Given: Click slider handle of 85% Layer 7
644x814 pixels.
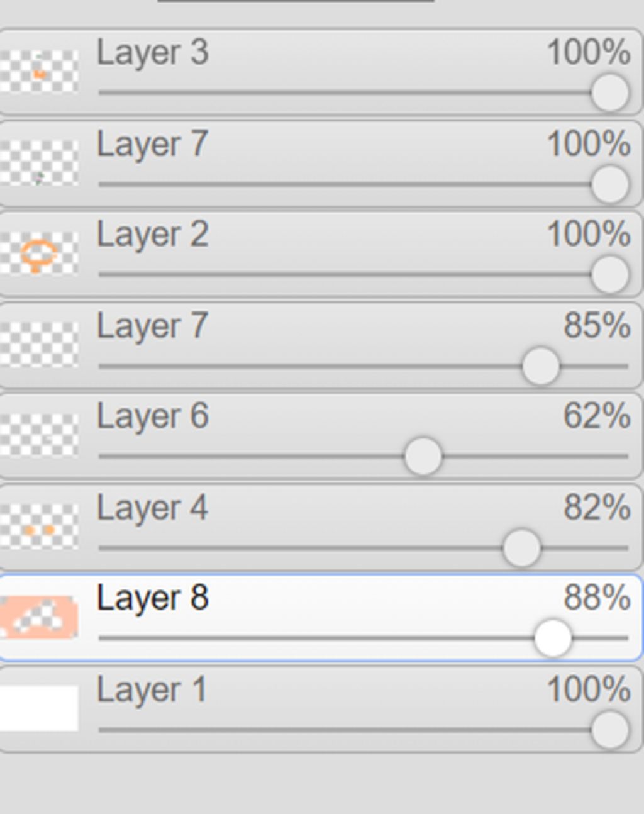Looking at the screenshot, I should point(541,366).
